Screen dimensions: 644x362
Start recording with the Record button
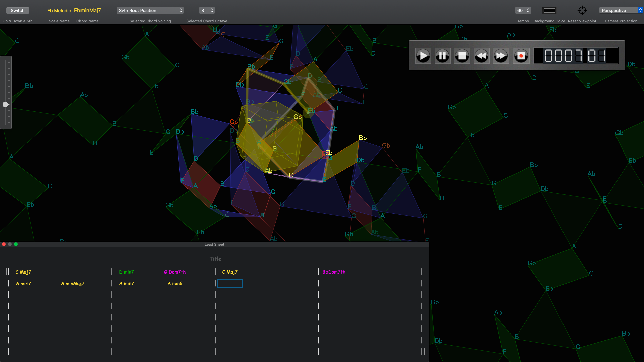point(521,56)
